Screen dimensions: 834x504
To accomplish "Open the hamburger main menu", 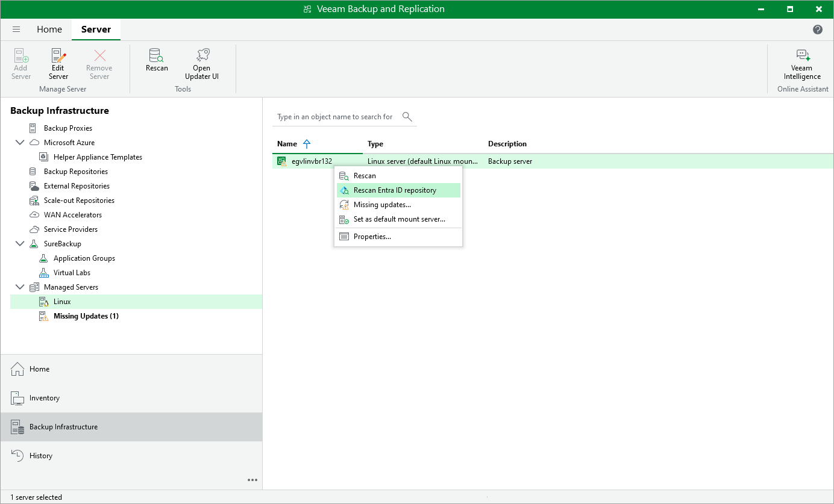I will [x=16, y=29].
